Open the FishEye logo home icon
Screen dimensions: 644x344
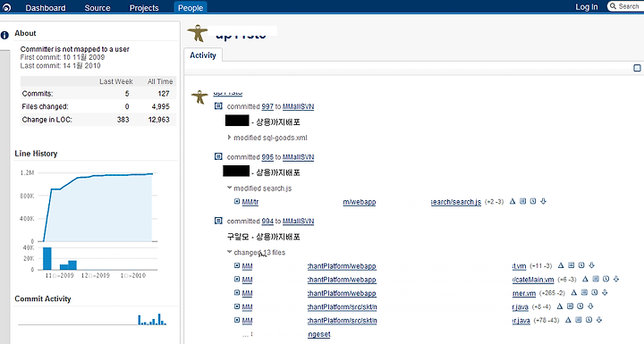click(x=6, y=7)
